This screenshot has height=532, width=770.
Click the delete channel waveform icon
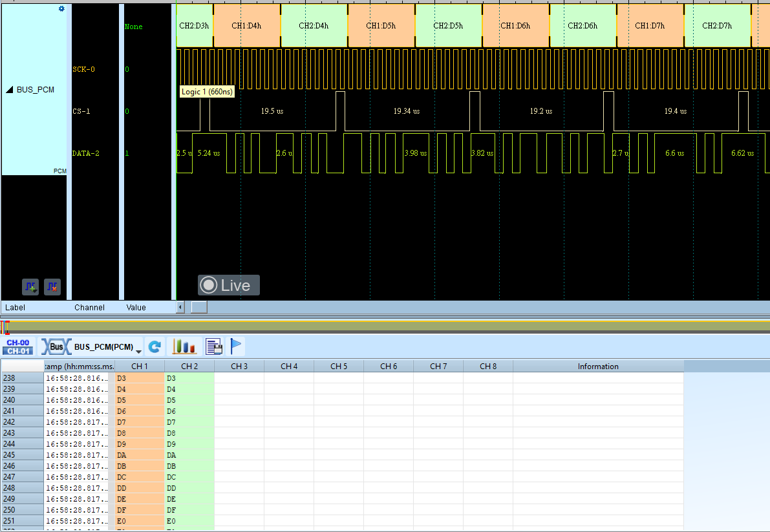pos(52,286)
